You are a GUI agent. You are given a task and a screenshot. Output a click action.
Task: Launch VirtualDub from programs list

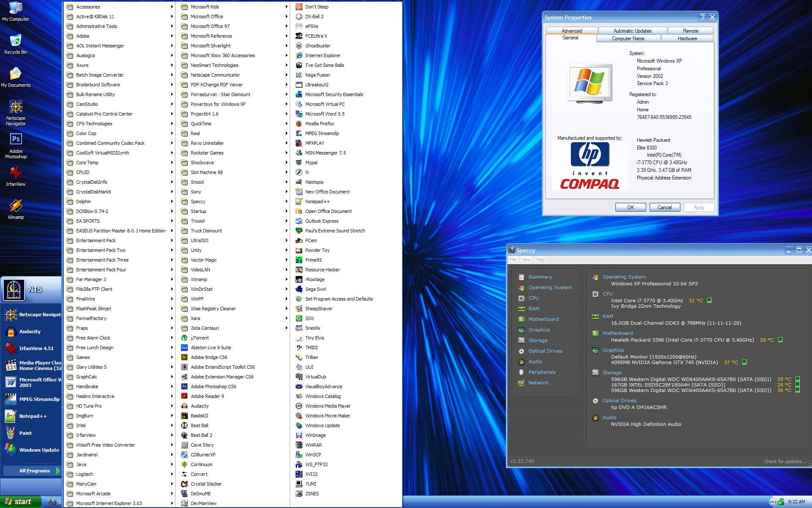315,377
